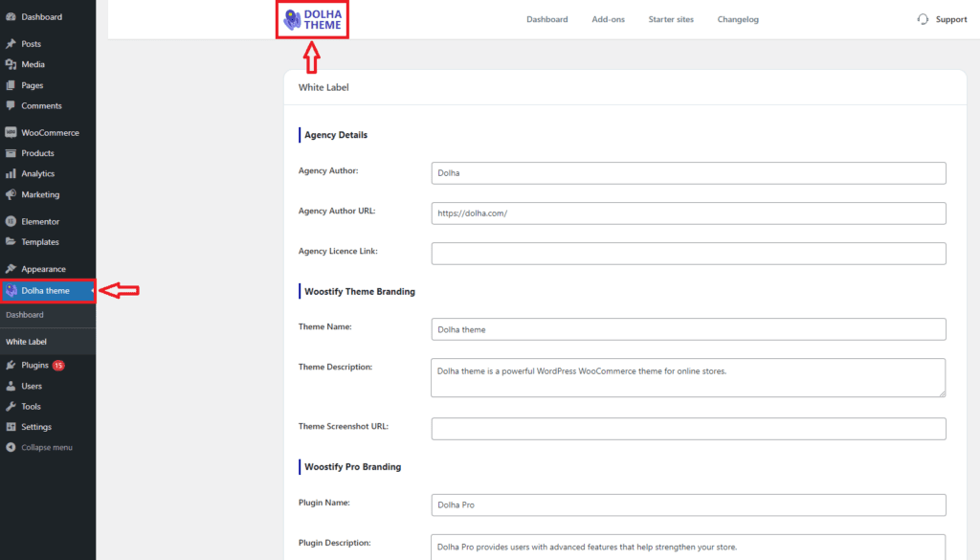The width and height of the screenshot is (980, 560).
Task: Click the Settings icon in sidebar
Action: 11,427
